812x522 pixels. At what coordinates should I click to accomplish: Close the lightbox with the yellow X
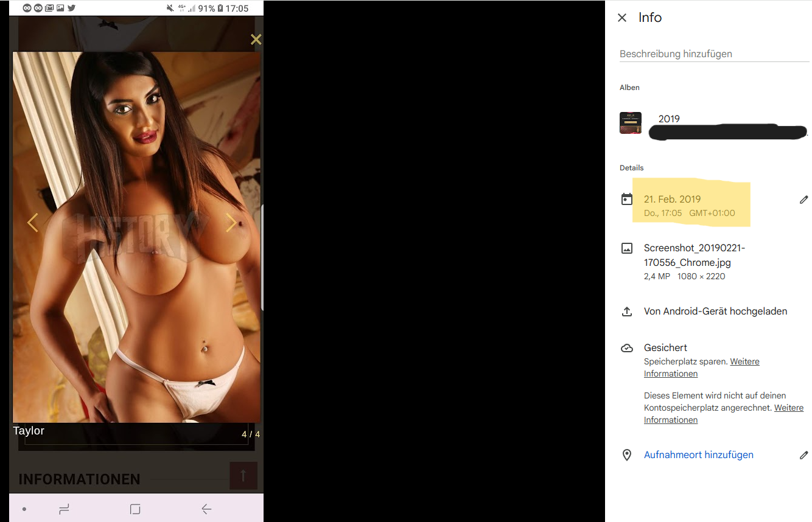(x=256, y=40)
